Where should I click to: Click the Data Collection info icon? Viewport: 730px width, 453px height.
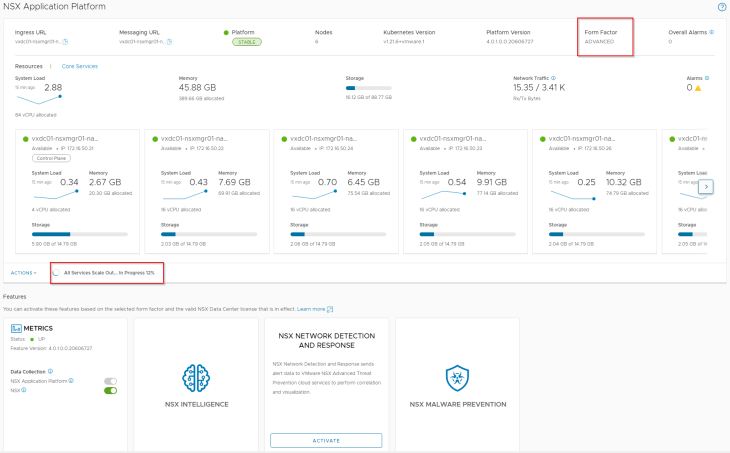50,372
